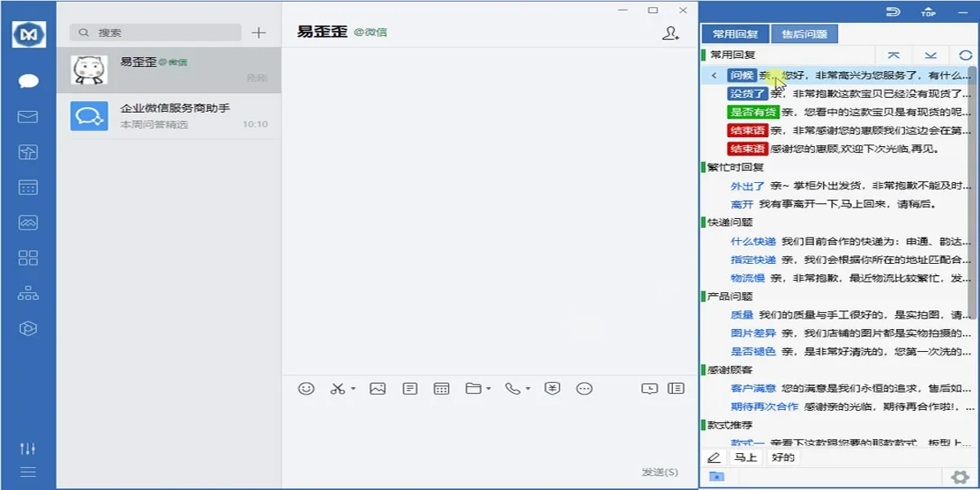Click the search box in conversation list
This screenshot has width=980, height=490.
click(155, 33)
